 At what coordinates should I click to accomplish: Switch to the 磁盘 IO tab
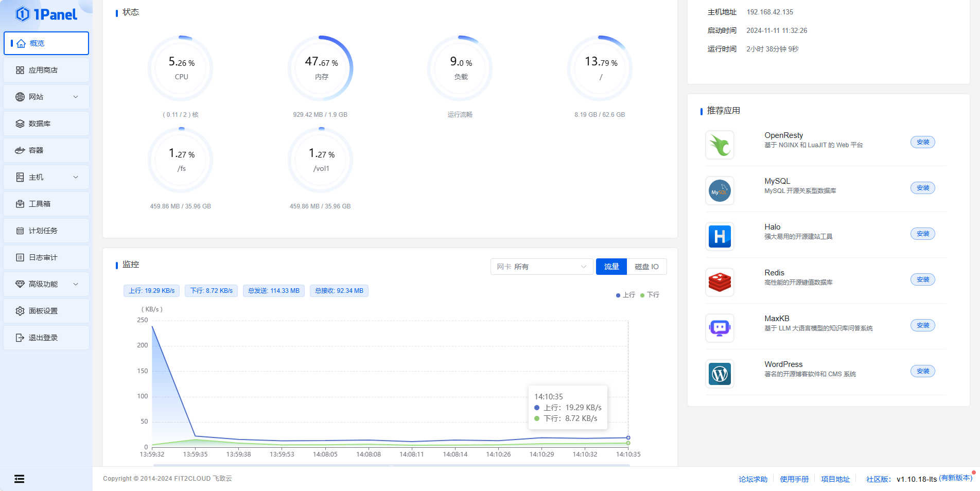(646, 267)
